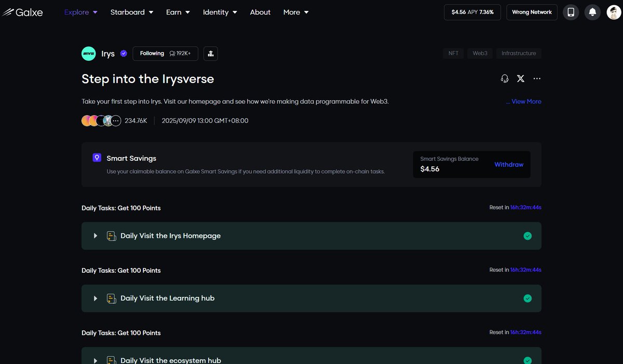Expand Daily Visit the Learning hub task
The height and width of the screenshot is (364, 623).
[96, 298]
